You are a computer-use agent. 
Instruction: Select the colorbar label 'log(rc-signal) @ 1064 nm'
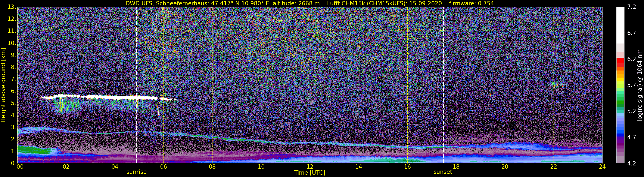640,85
